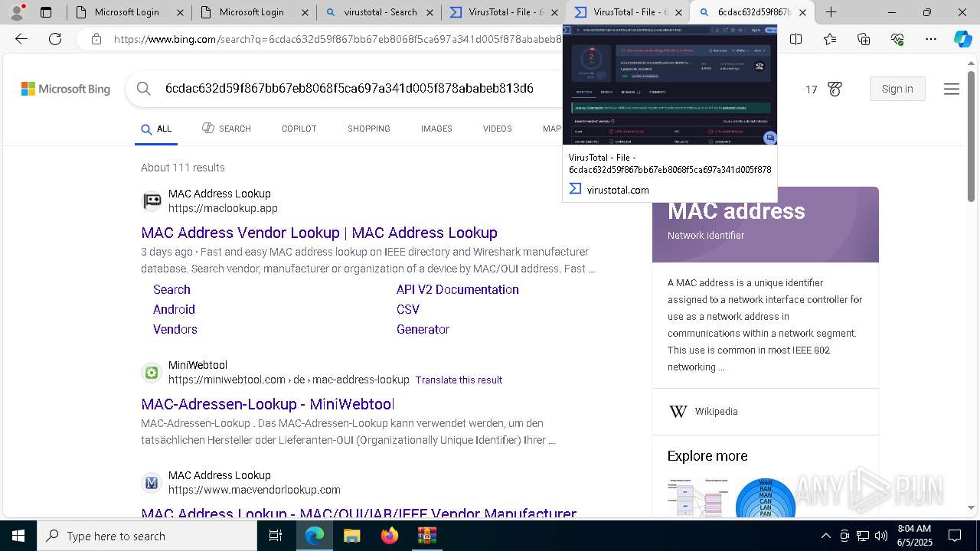Select the SEARCH tab in Bing
Viewport: 980px width, 551px height.
pos(227,129)
